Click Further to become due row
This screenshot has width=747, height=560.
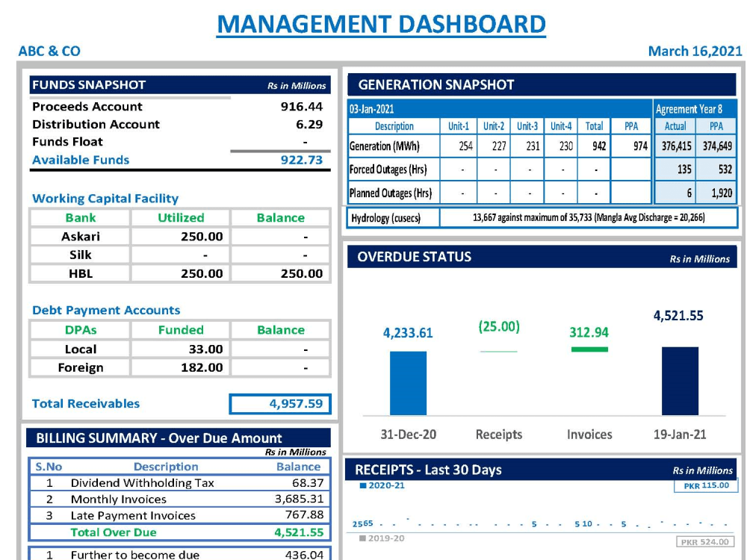179,555
